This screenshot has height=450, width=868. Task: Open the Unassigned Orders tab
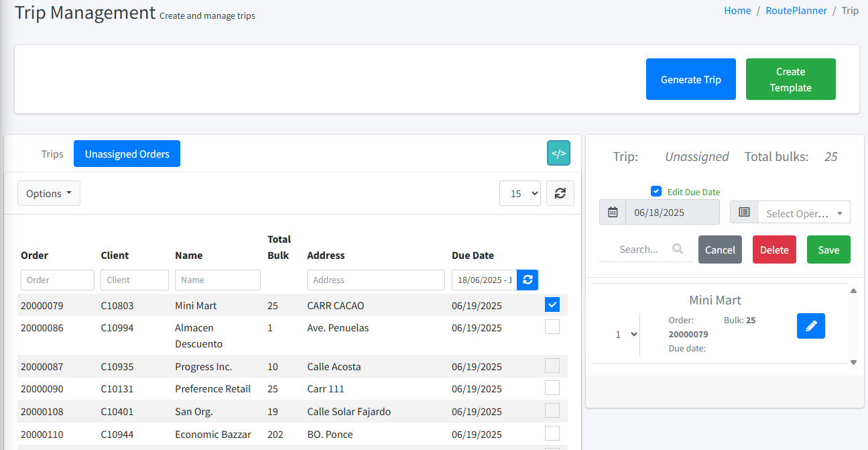tap(127, 154)
